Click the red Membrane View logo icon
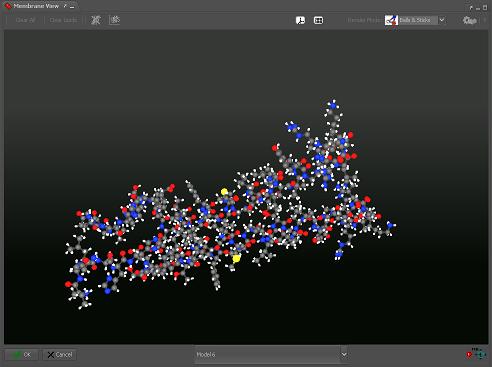This screenshot has width=492, height=367. pyautogui.click(x=8, y=6)
